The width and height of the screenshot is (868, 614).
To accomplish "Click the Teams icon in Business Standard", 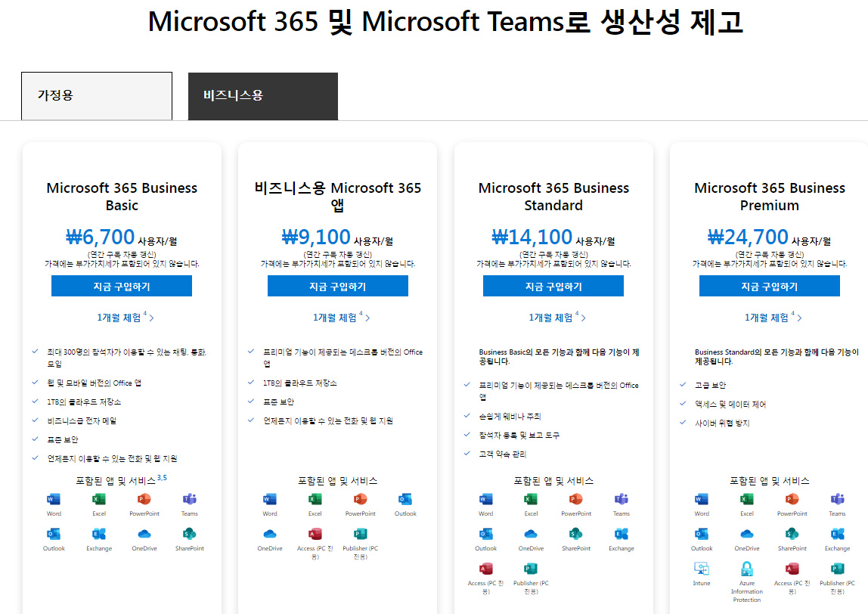I will pyautogui.click(x=621, y=499).
